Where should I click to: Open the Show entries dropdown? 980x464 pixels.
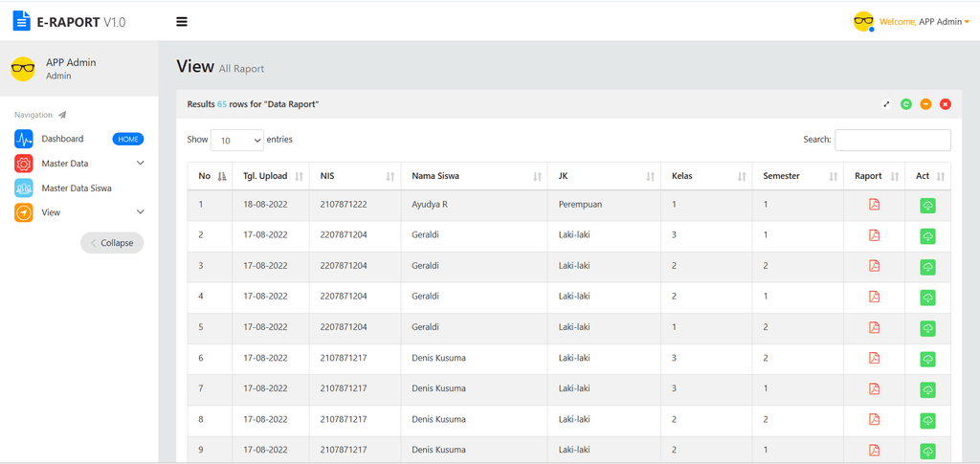[x=237, y=141]
